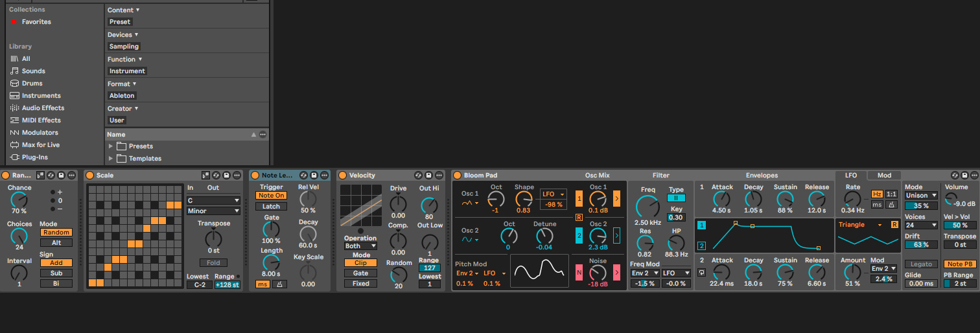The height and width of the screenshot is (333, 980).
Task: Toggle the Scale device activator
Action: (91, 176)
